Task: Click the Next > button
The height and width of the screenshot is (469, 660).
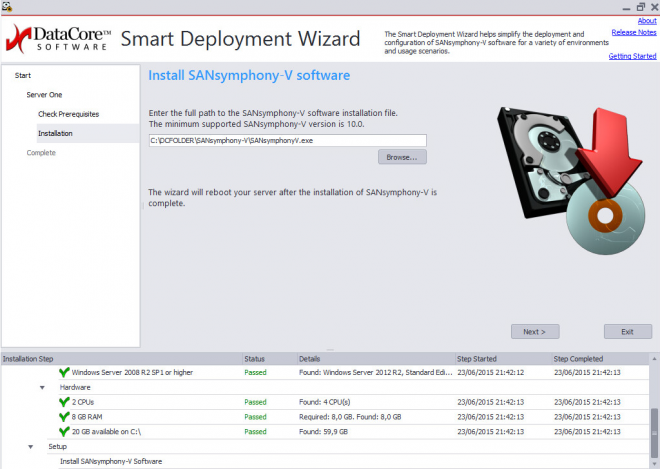Action: click(x=535, y=332)
